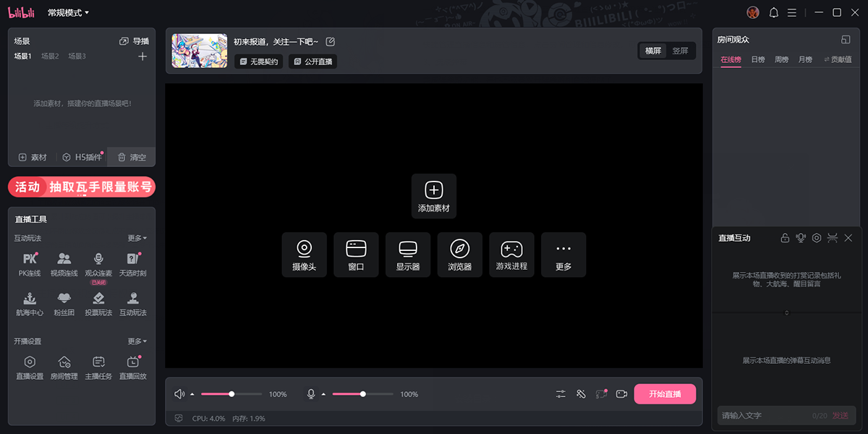868x434 pixels.
Task: Pop out the 房间观众 panel
Action: tap(846, 40)
